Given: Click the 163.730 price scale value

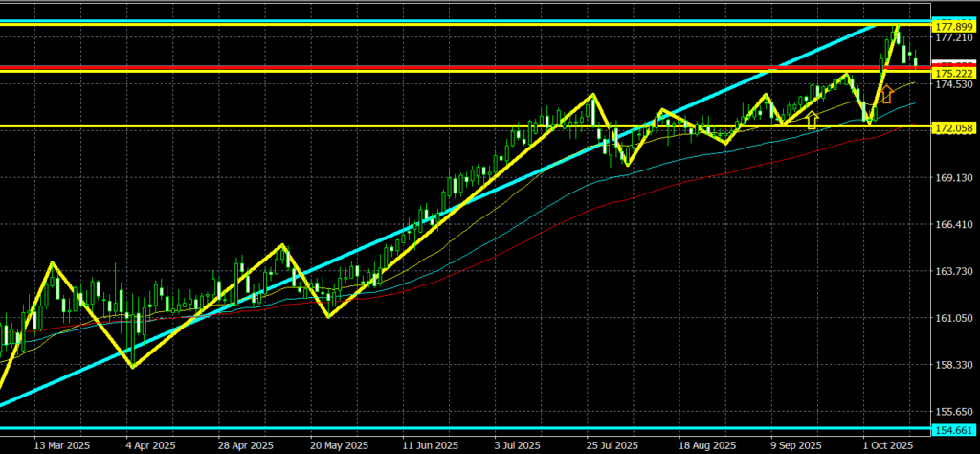Looking at the screenshot, I should [x=952, y=272].
